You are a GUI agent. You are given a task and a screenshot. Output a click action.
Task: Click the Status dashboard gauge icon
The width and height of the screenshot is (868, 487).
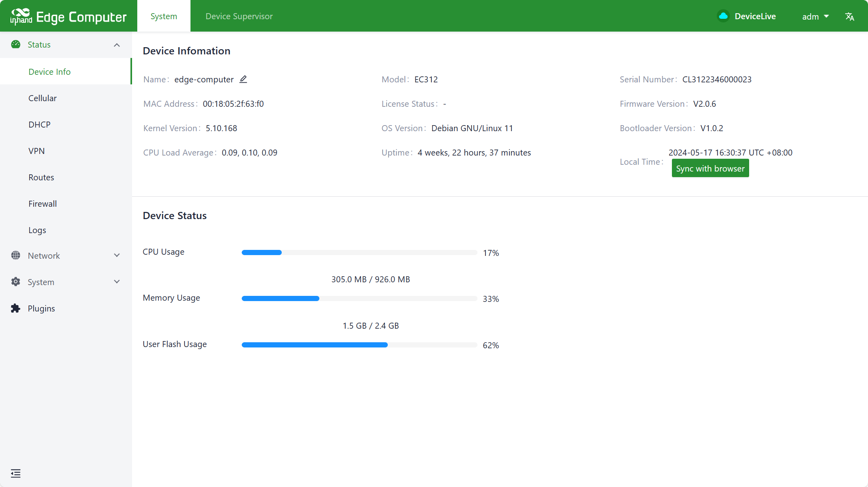click(16, 44)
